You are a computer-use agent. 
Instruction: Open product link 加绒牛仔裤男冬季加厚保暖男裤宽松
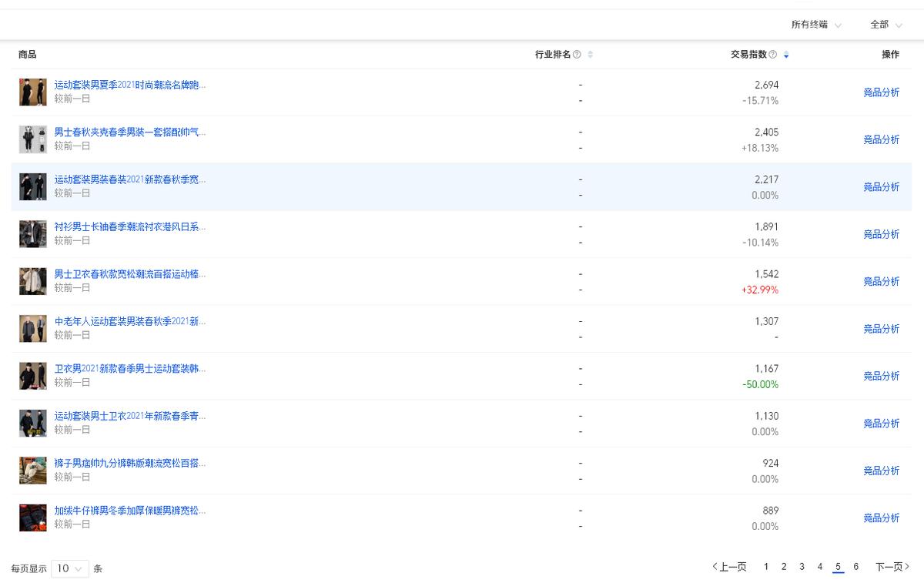pos(130,511)
